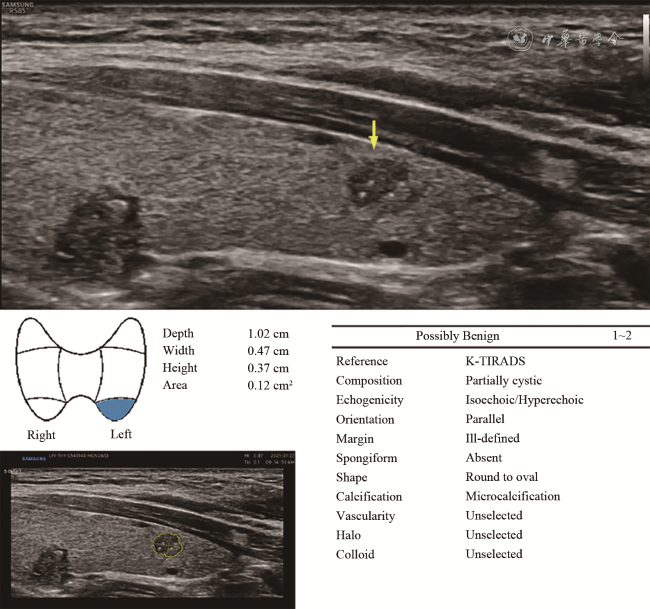Click the yellow arrow marking the nodule
650x609 pixels.
(x=374, y=135)
